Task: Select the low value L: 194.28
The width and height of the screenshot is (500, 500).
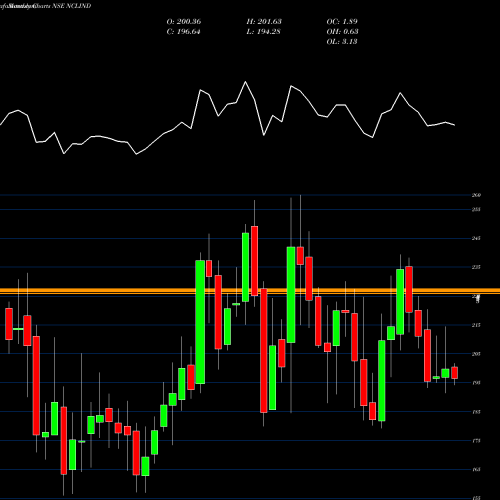Action: (x=263, y=32)
